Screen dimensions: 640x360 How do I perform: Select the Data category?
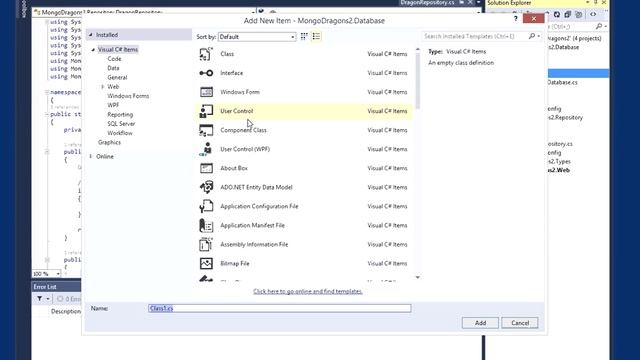tap(113, 68)
